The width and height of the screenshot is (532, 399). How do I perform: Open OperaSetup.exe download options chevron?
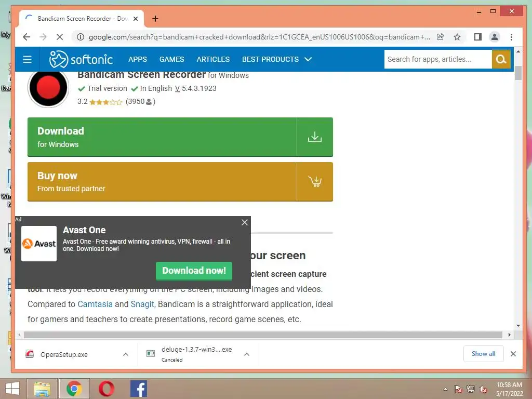pos(126,354)
